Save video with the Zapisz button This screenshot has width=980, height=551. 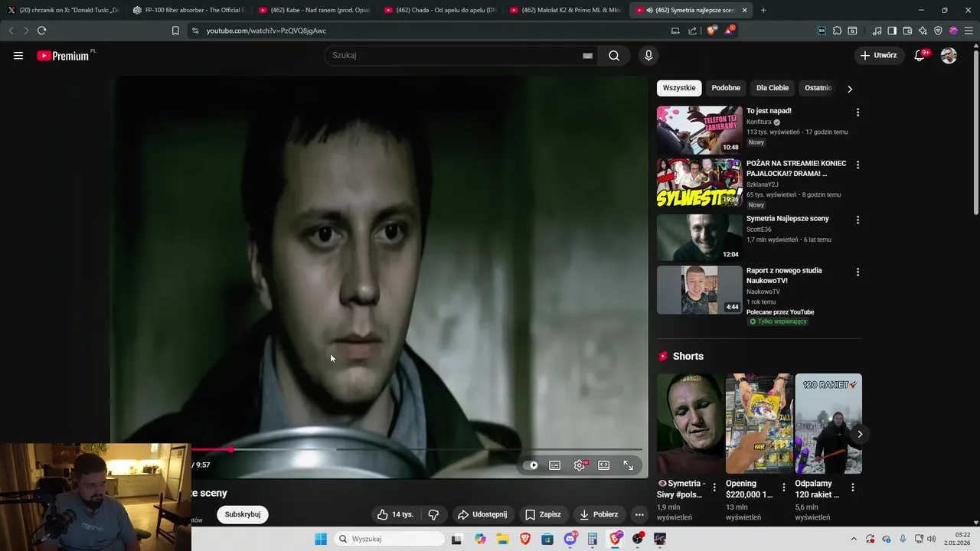tap(543, 514)
